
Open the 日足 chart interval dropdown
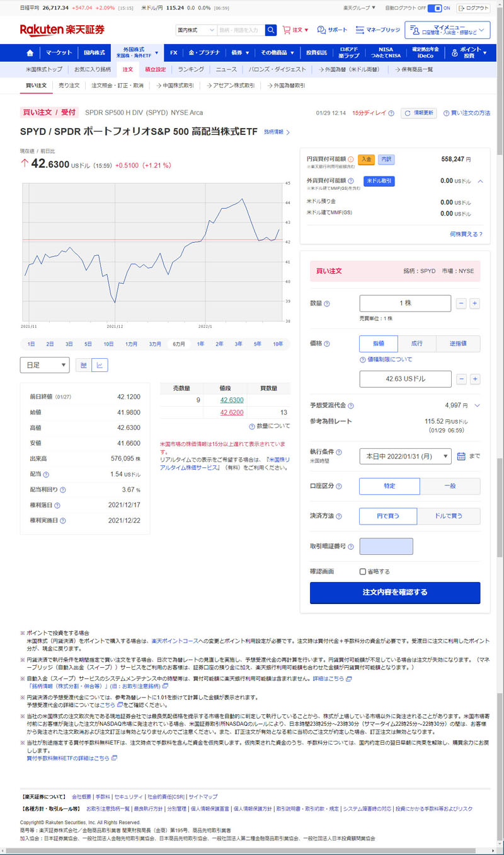point(45,364)
